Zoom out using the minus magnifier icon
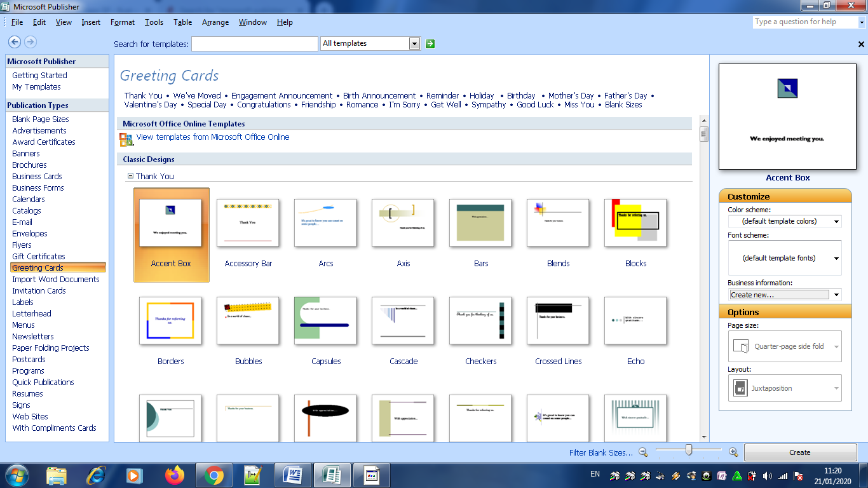Image resolution: width=868 pixels, height=488 pixels. pyautogui.click(x=644, y=452)
